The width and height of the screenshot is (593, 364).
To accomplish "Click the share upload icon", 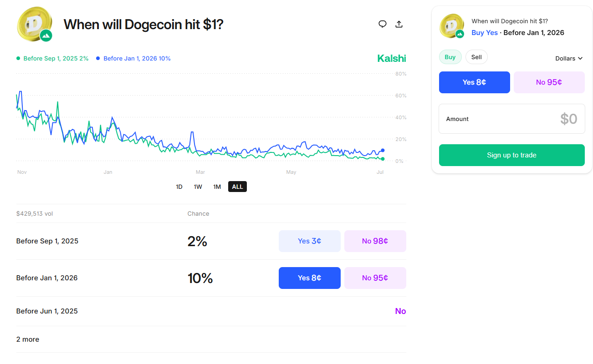I will click(x=399, y=24).
